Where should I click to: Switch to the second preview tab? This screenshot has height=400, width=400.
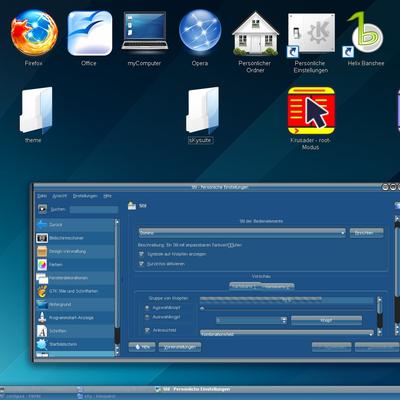tap(278, 286)
